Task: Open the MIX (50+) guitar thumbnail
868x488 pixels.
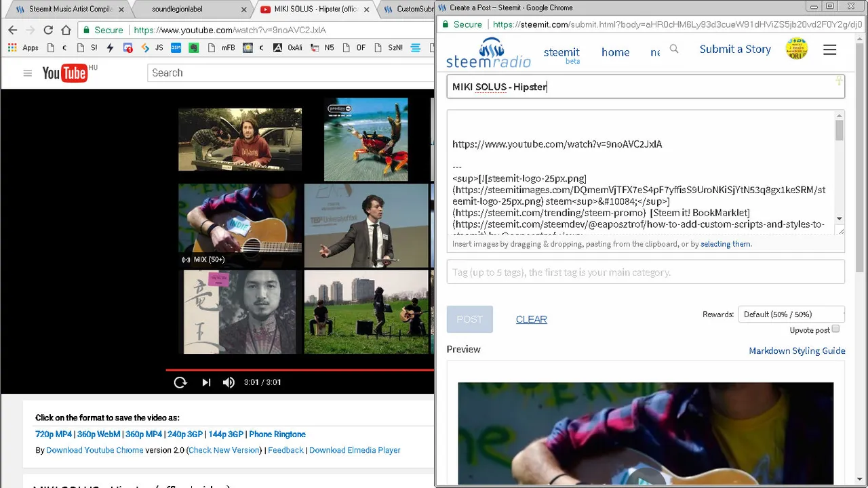Action: tap(240, 226)
